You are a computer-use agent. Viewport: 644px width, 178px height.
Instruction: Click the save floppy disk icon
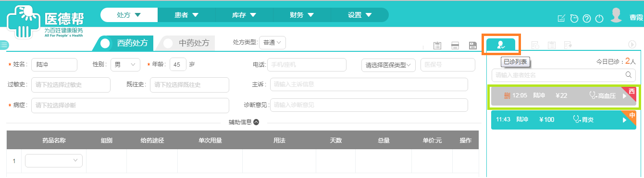[x=472, y=46]
